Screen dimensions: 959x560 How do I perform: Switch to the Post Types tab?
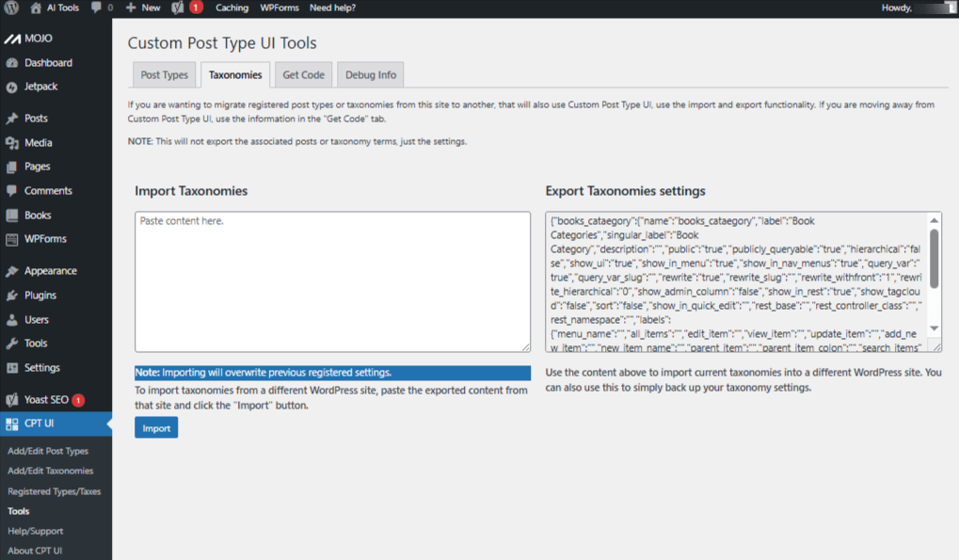164,75
